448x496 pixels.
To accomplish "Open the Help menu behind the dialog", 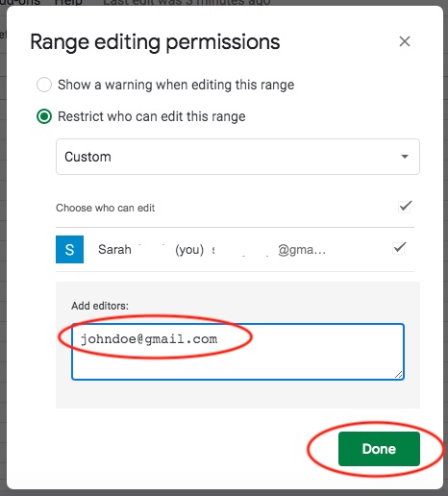I will tap(68, 3).
